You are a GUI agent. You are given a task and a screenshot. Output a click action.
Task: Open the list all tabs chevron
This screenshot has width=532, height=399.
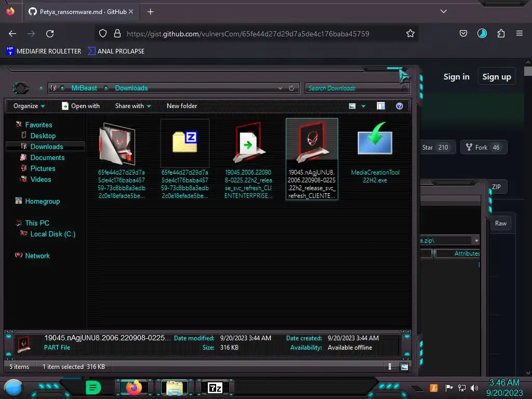pyautogui.click(x=444, y=11)
